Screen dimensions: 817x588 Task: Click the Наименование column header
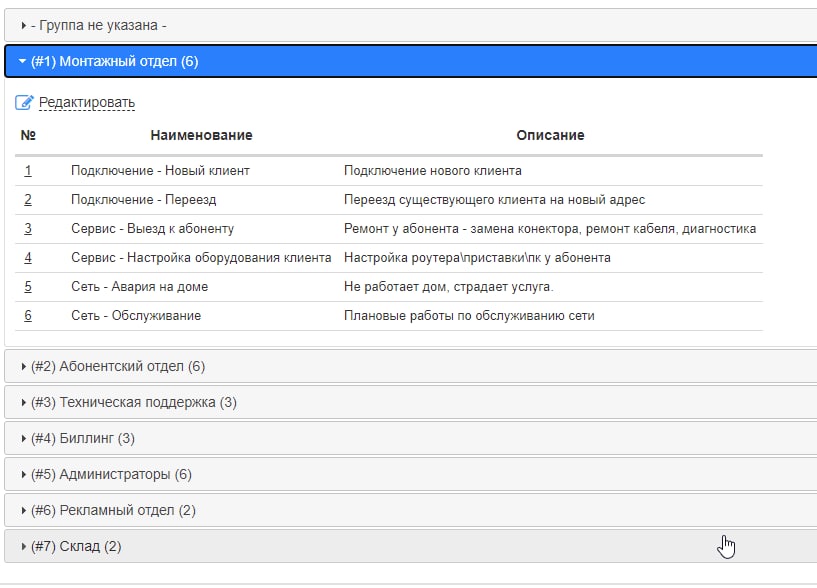pos(201,135)
